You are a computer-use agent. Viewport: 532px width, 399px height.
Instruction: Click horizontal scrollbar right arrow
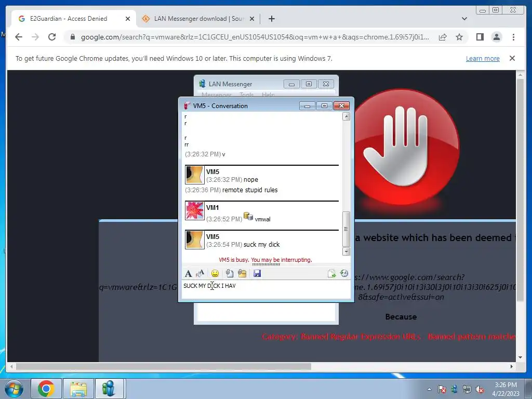tap(512, 366)
